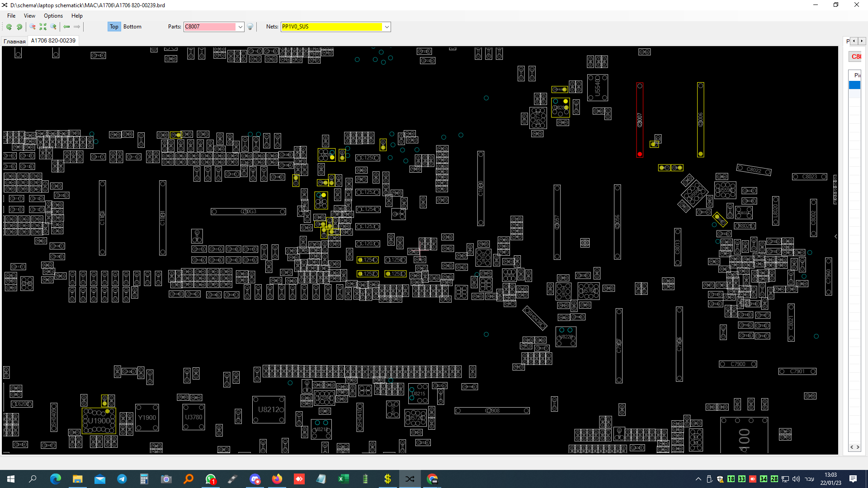Screen dimensions: 868x488
Task: Switch to the Bottom board side
Action: tap(132, 27)
